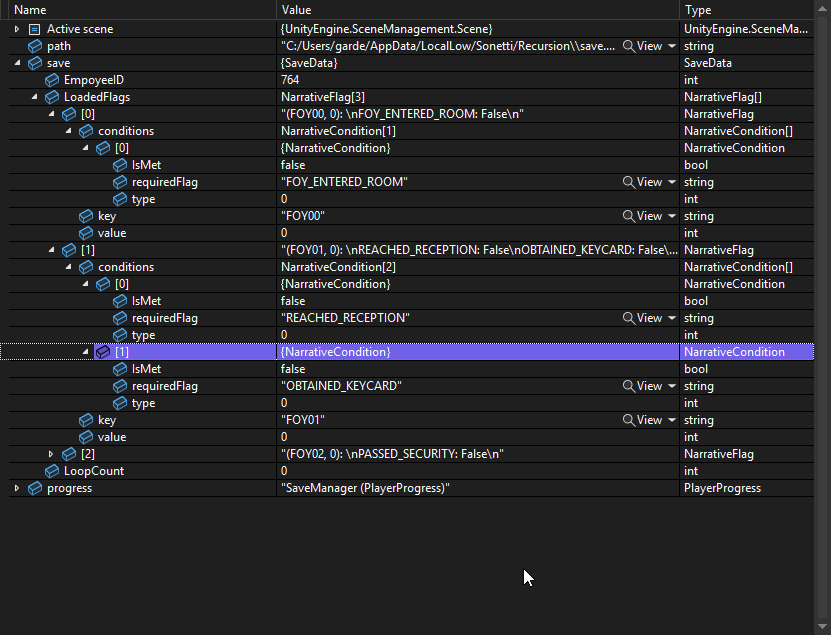Click the EmpoyeeID field icon

coord(52,80)
